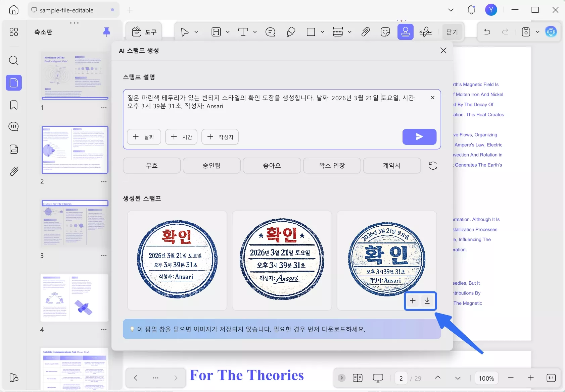
Task: Open the search panel in sidebar
Action: coord(14,60)
